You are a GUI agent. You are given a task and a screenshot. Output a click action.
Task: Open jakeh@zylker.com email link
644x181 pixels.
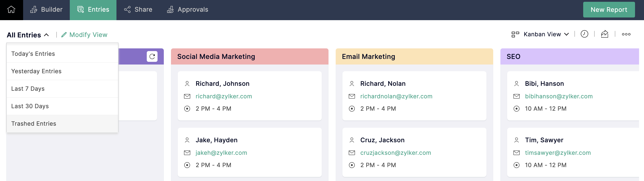[x=221, y=153]
